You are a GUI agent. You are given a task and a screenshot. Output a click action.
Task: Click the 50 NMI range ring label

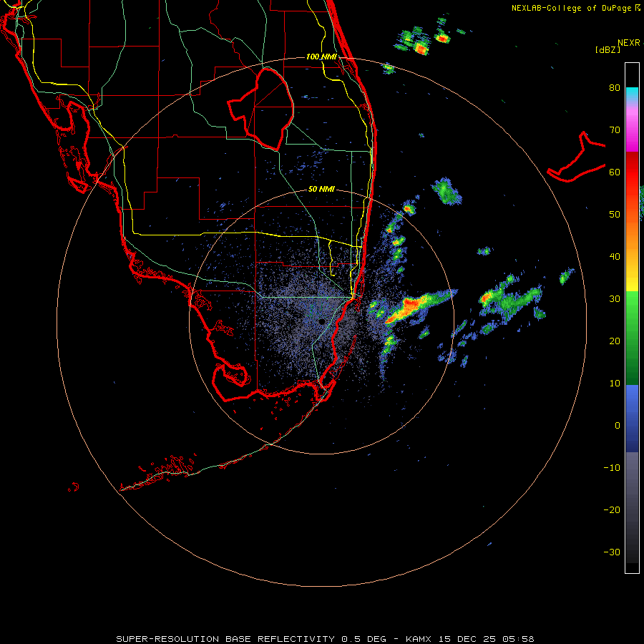321,190
